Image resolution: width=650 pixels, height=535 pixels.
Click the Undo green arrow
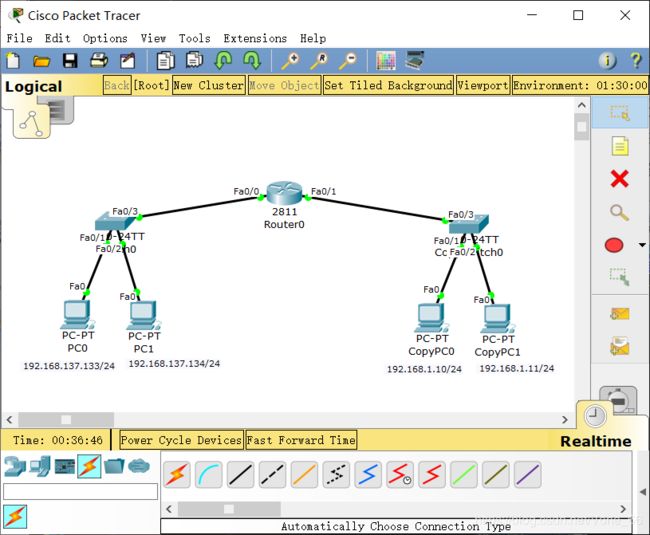223,61
